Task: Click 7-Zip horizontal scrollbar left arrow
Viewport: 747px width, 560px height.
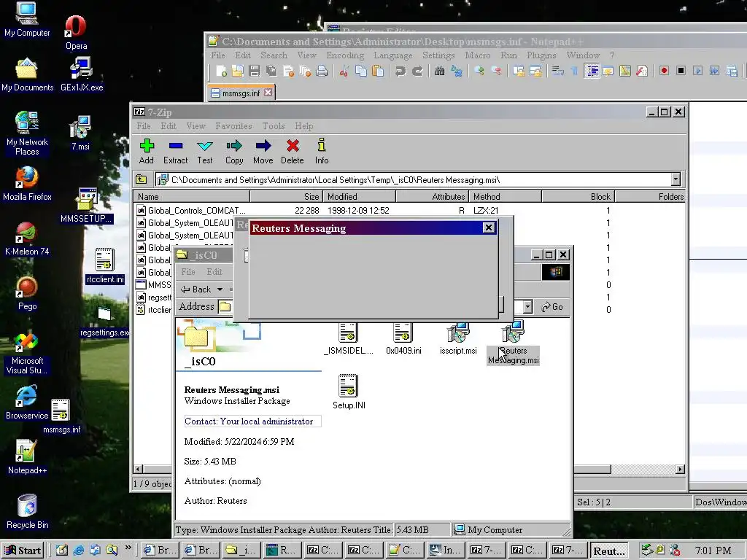Action: click(138, 470)
